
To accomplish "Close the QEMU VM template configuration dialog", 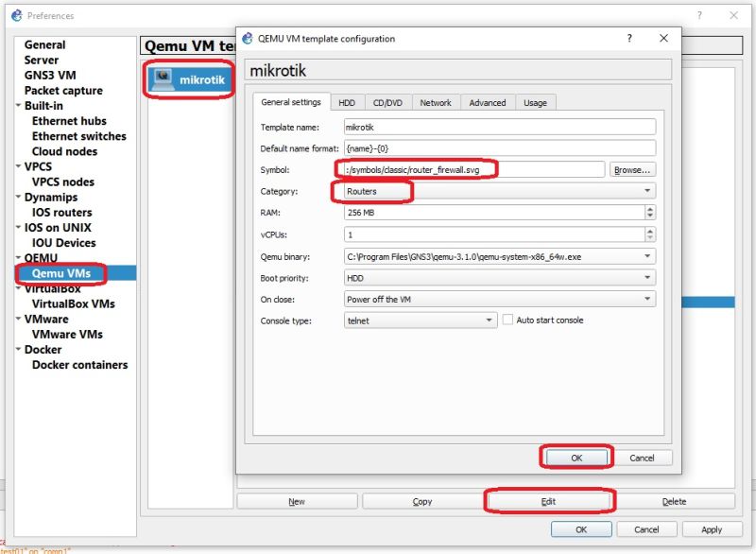I will tap(664, 38).
